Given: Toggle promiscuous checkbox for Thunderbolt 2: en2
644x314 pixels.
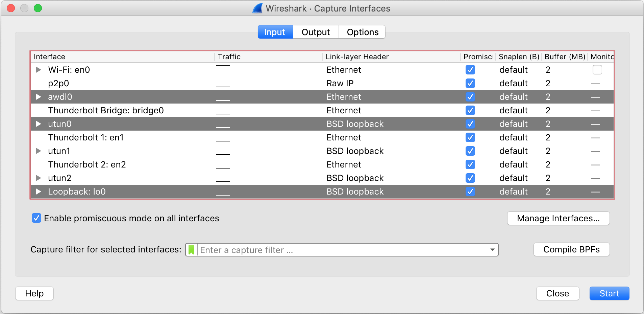Looking at the screenshot, I should [x=470, y=164].
